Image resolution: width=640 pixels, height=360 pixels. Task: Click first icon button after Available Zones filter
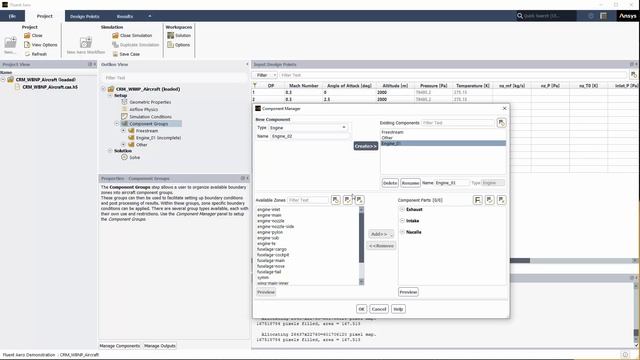coord(336,200)
